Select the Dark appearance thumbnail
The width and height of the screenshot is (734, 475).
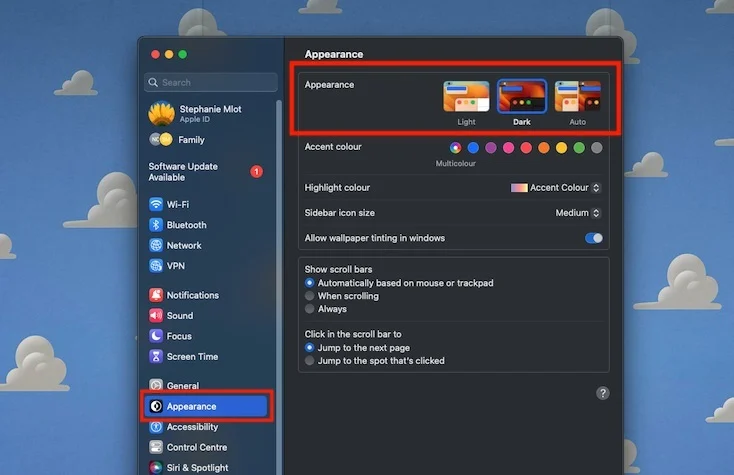click(x=522, y=96)
